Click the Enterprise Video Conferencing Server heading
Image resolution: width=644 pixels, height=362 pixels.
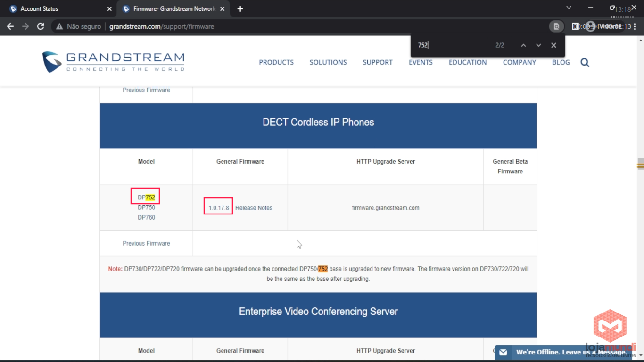click(x=318, y=312)
